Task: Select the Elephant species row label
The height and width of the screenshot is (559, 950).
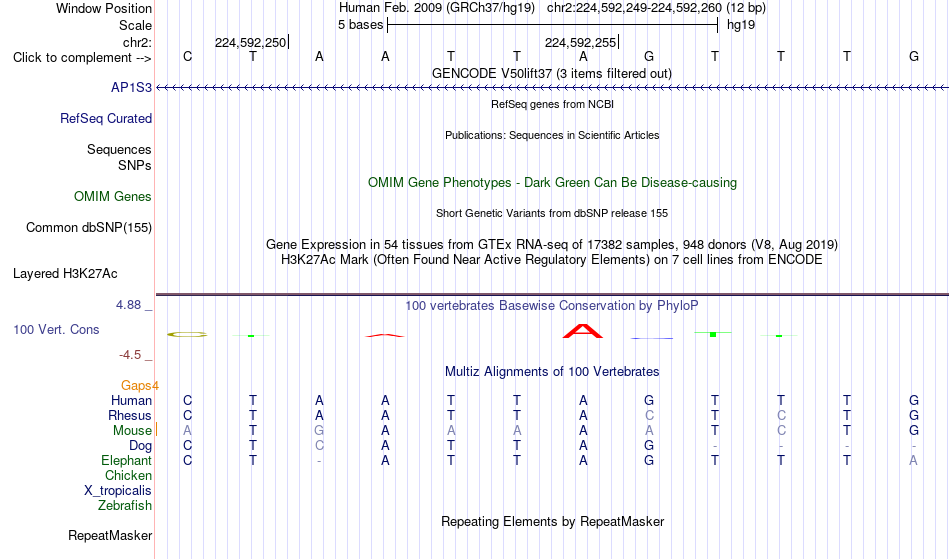Action: [x=126, y=461]
